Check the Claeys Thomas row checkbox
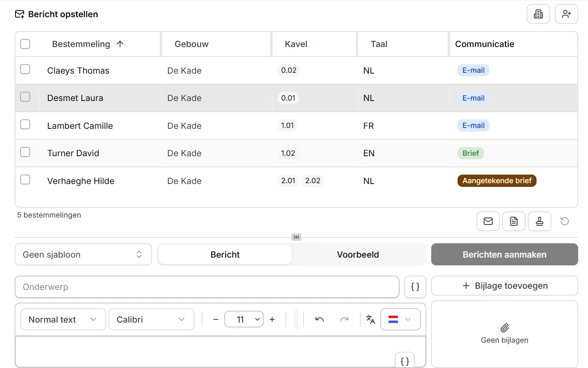 (25, 69)
